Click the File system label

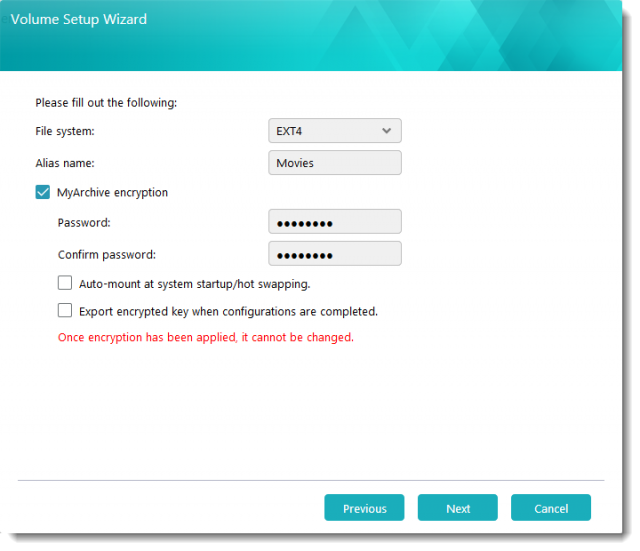pos(65,131)
